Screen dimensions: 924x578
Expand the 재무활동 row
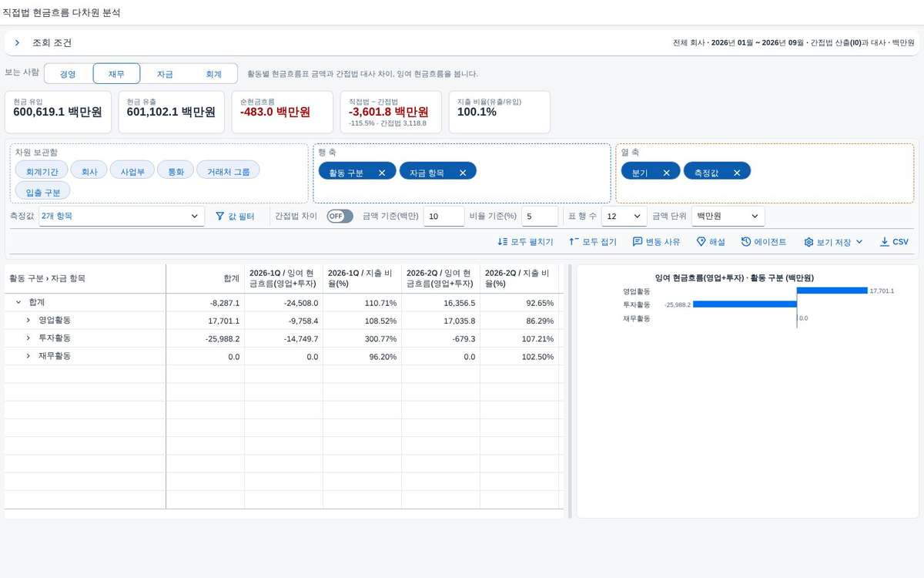coord(28,356)
